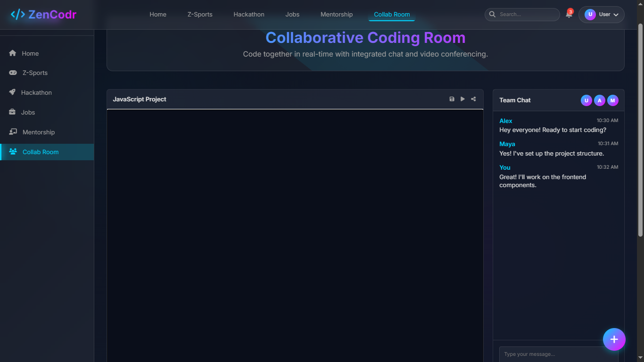The height and width of the screenshot is (362, 644).
Task: Switch to the Hackathon top nav tab
Action: [x=248, y=15]
